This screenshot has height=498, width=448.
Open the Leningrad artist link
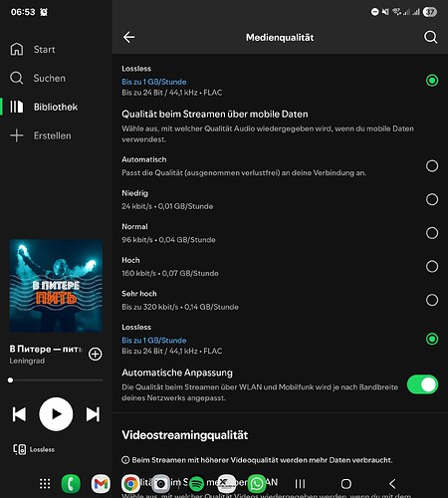pos(27,361)
